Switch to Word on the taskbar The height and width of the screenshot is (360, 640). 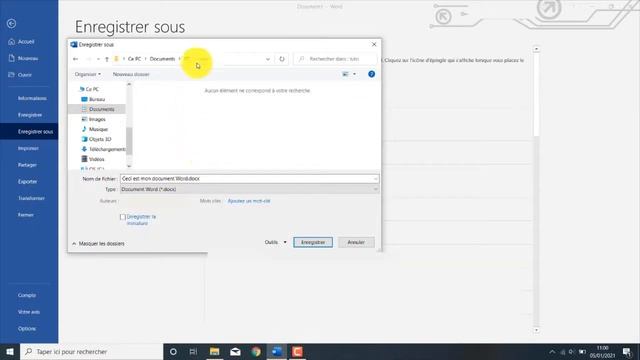point(277,351)
